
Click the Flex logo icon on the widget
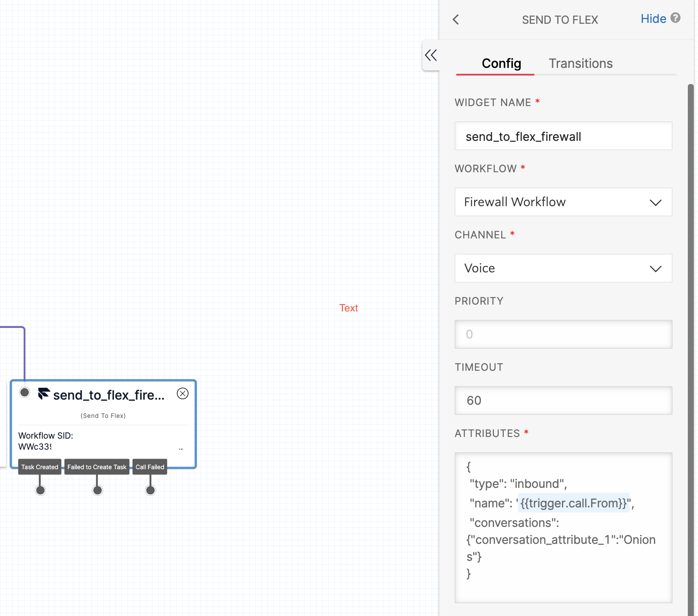coord(44,394)
